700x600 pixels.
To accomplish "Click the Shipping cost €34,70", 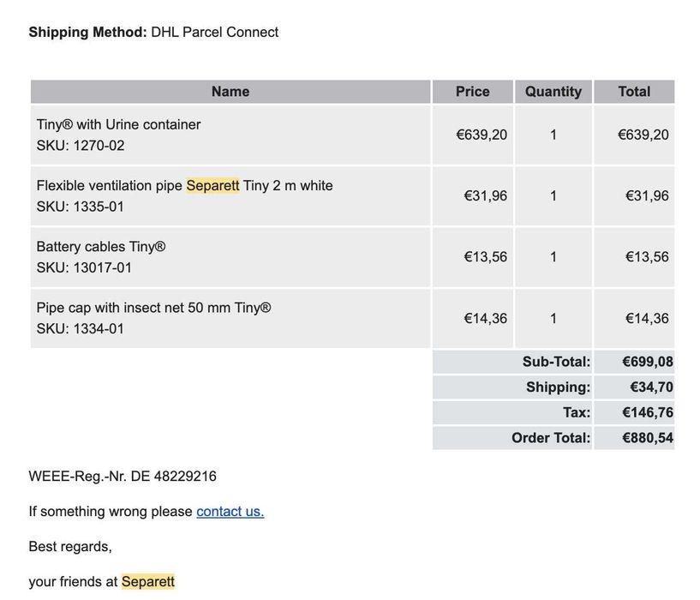I will (651, 387).
